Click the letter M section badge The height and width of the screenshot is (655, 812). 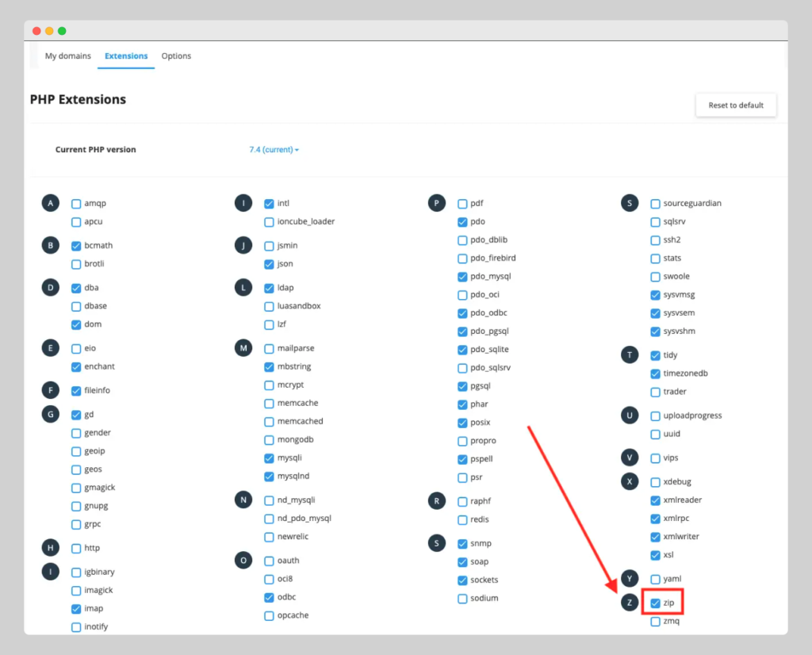pyautogui.click(x=243, y=347)
